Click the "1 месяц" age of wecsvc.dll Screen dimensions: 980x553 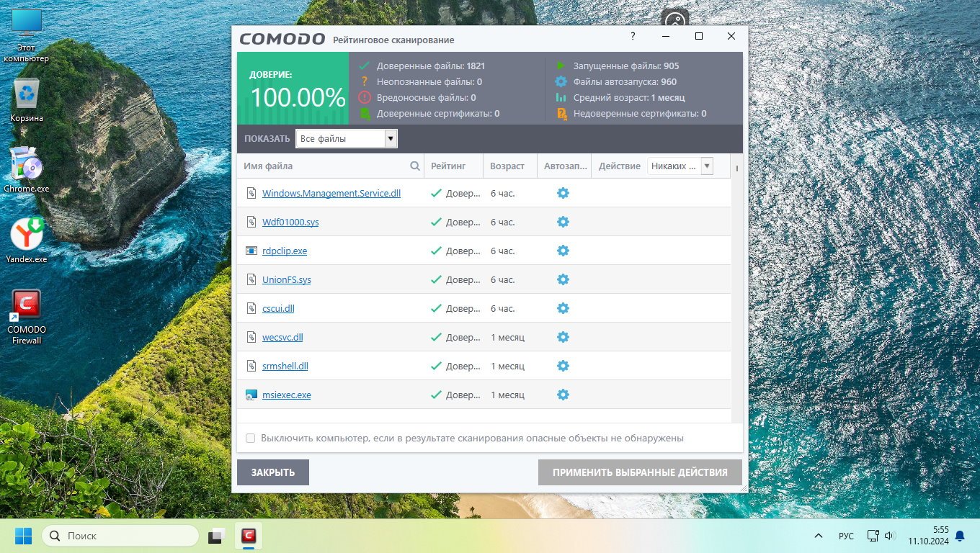click(507, 337)
